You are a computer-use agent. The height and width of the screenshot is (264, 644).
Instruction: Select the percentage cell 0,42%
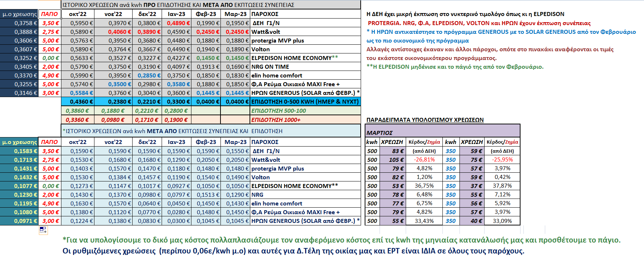pos(502,177)
